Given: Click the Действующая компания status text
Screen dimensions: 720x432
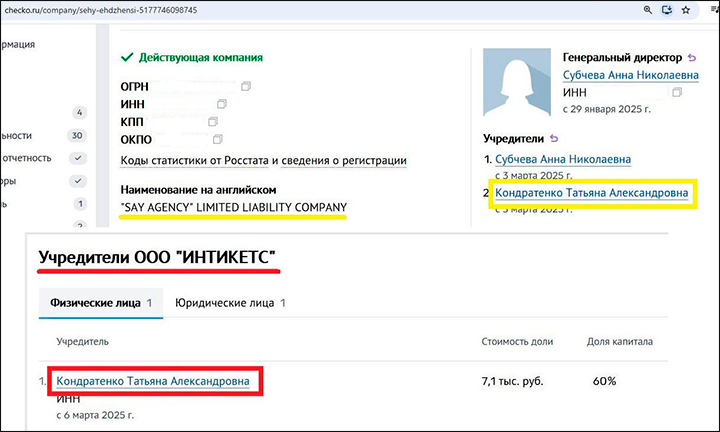Looking at the screenshot, I should 201,57.
